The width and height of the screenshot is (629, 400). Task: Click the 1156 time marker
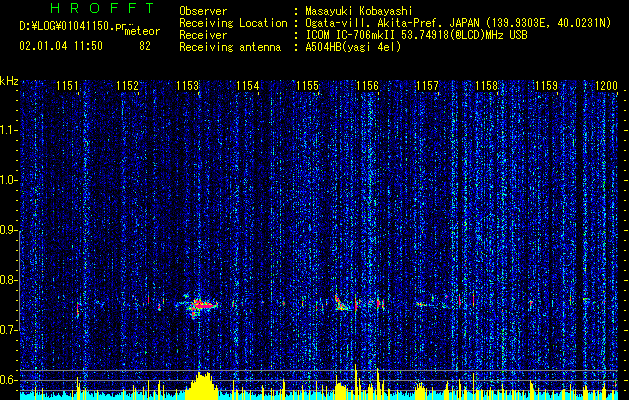[x=367, y=85]
